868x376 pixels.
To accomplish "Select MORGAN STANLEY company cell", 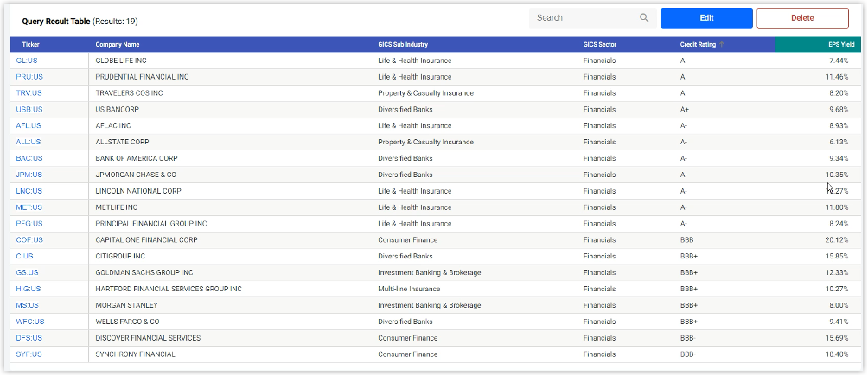I will [x=127, y=305].
